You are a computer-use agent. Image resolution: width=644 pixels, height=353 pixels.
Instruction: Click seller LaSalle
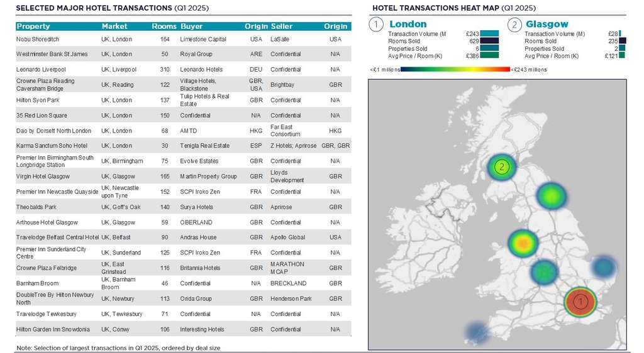click(280, 40)
